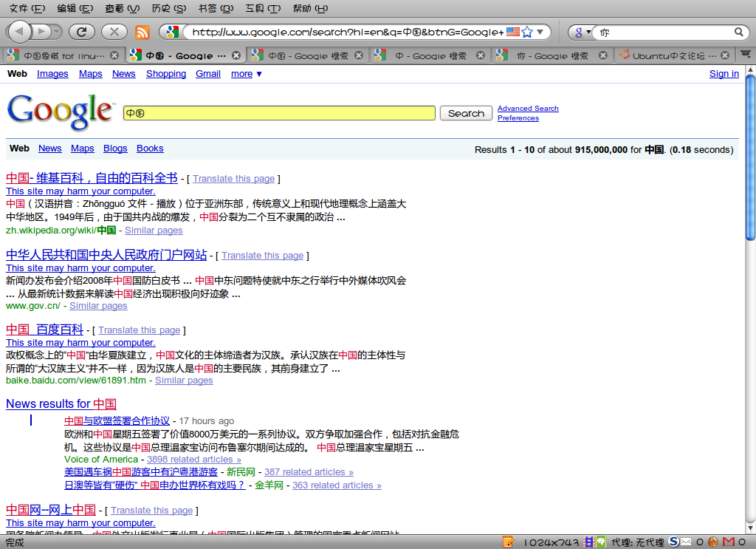Open the list-all-tabs button at tab bar end
Screen dimensions: 756x549
746,55
